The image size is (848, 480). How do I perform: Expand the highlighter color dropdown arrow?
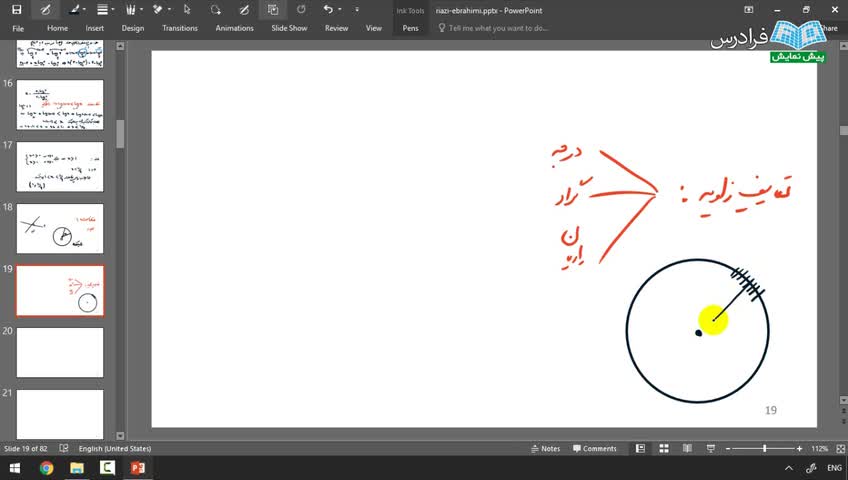pos(84,10)
